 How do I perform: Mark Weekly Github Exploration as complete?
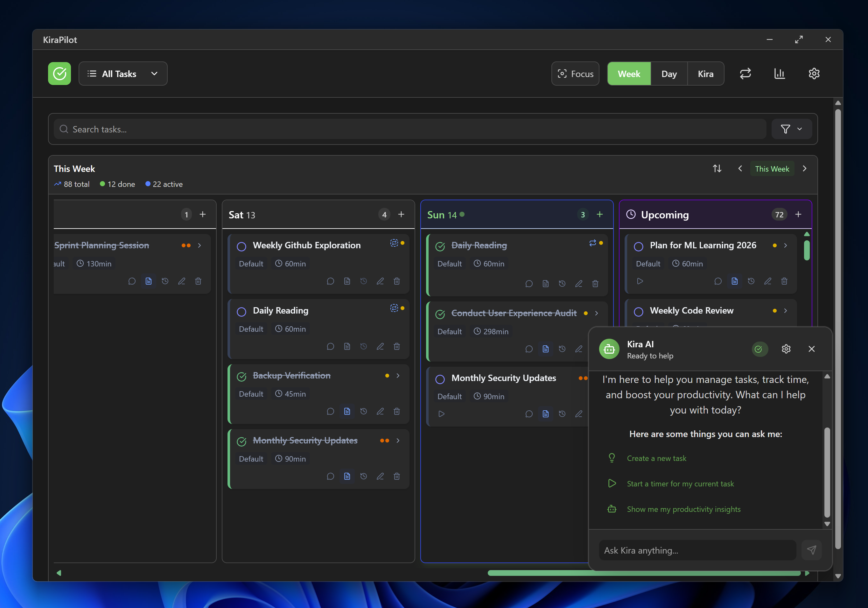241,246
